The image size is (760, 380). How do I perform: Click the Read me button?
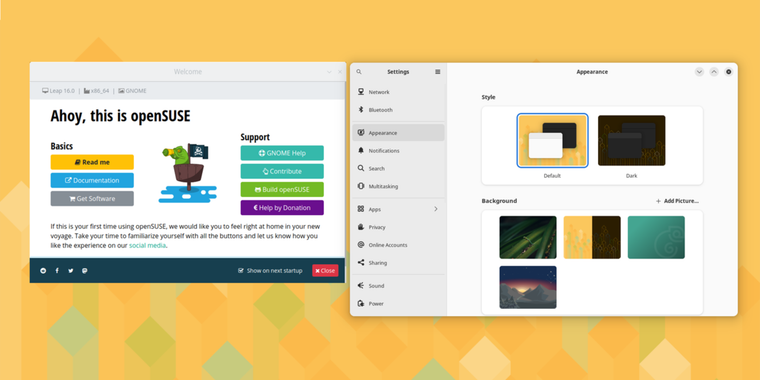click(92, 162)
